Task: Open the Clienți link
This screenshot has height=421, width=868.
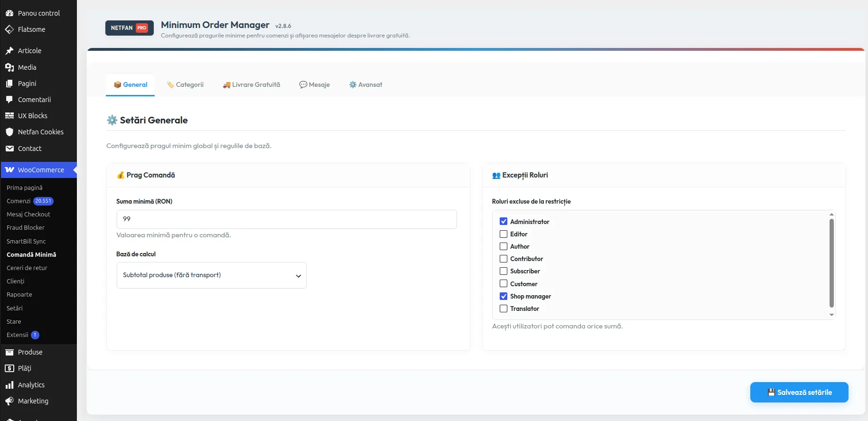Action: point(16,281)
